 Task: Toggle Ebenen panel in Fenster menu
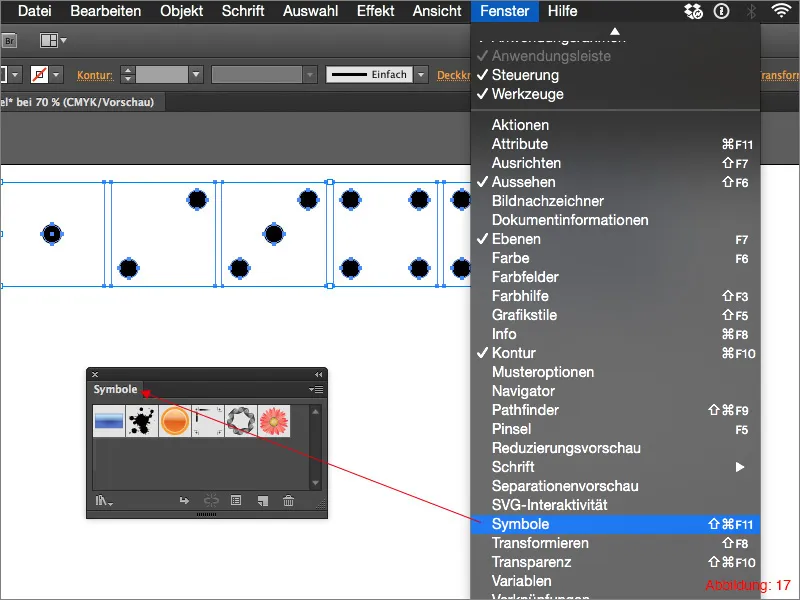click(x=615, y=239)
